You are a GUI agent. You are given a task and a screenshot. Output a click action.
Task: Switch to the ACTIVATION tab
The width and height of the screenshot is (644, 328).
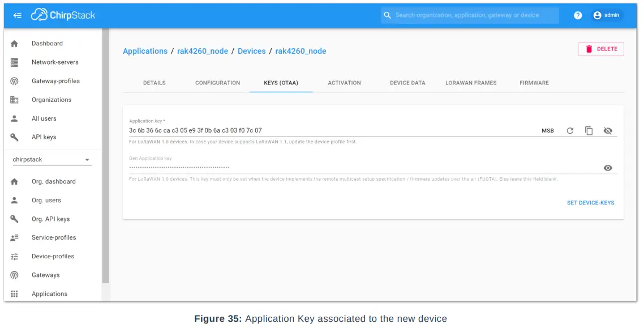tap(344, 83)
